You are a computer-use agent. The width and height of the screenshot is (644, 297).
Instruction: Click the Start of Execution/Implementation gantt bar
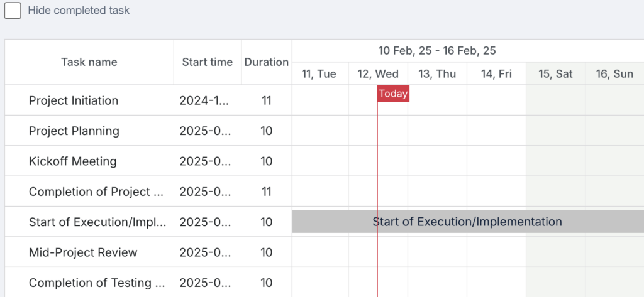pyautogui.click(x=468, y=222)
